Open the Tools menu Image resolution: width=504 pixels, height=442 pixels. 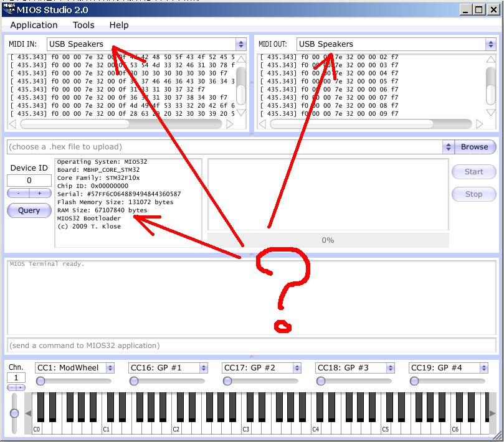83,25
